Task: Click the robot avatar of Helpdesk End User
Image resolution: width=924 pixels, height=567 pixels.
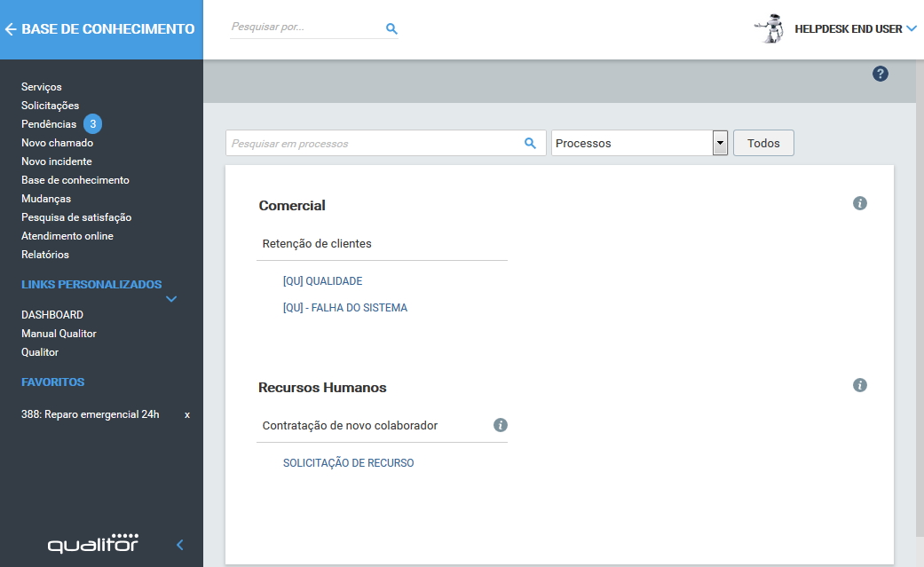Action: point(770,28)
